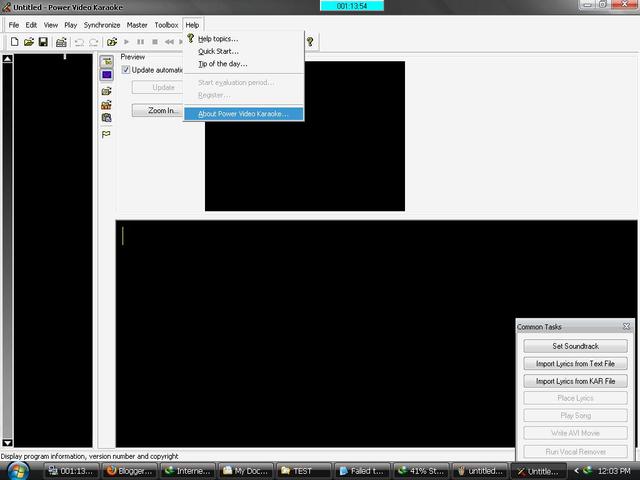This screenshot has width=640, height=480.
Task: Click the Zoom In button
Action: pyautogui.click(x=158, y=110)
